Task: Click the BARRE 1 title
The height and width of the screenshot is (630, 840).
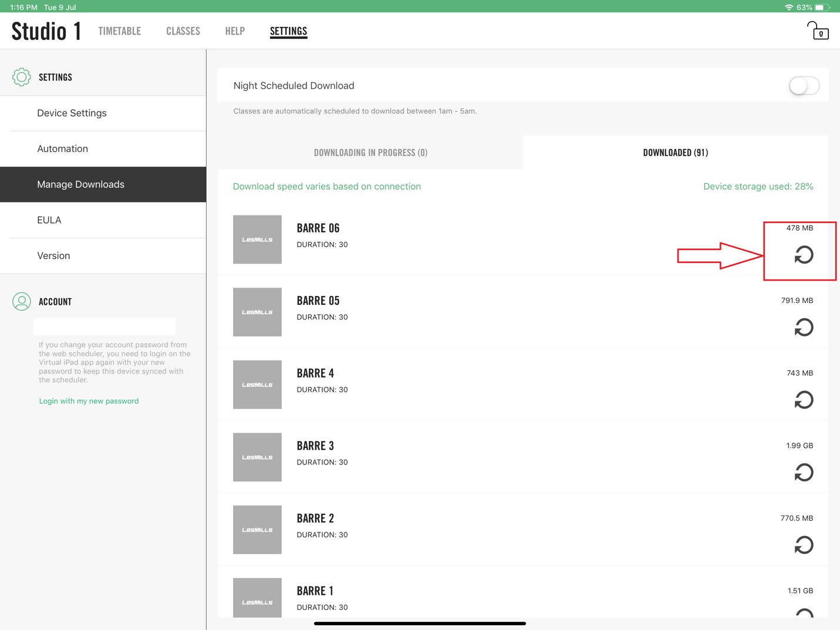Action: click(315, 591)
